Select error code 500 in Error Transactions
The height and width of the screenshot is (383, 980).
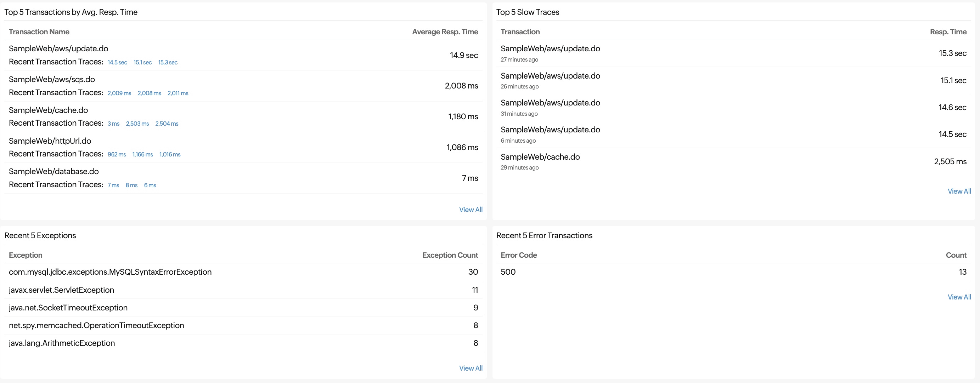(507, 271)
